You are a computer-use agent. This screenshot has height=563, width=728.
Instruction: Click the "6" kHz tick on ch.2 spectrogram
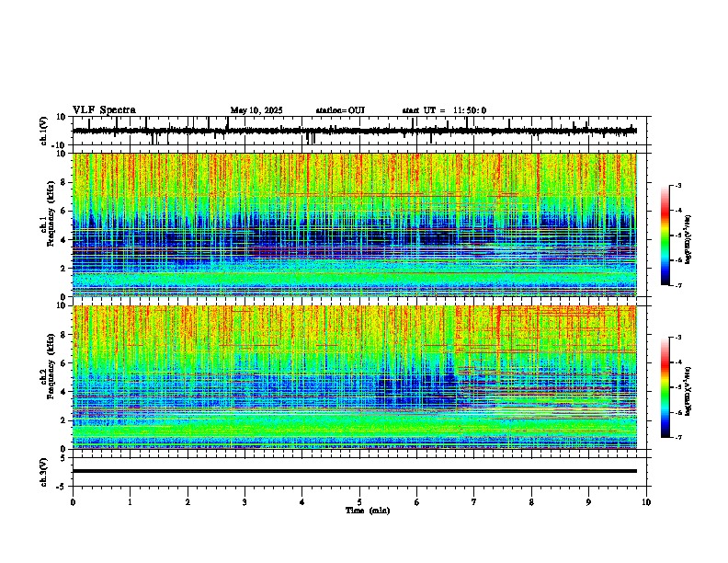pyautogui.click(x=64, y=363)
